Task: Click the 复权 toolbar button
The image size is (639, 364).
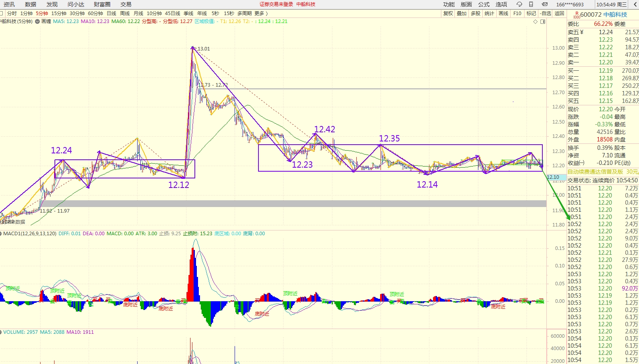Action: coord(448,14)
